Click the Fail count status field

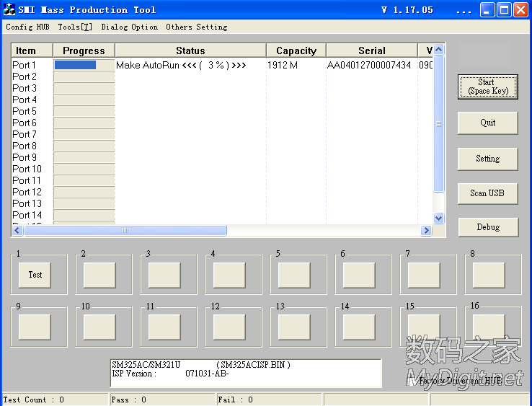click(x=269, y=400)
